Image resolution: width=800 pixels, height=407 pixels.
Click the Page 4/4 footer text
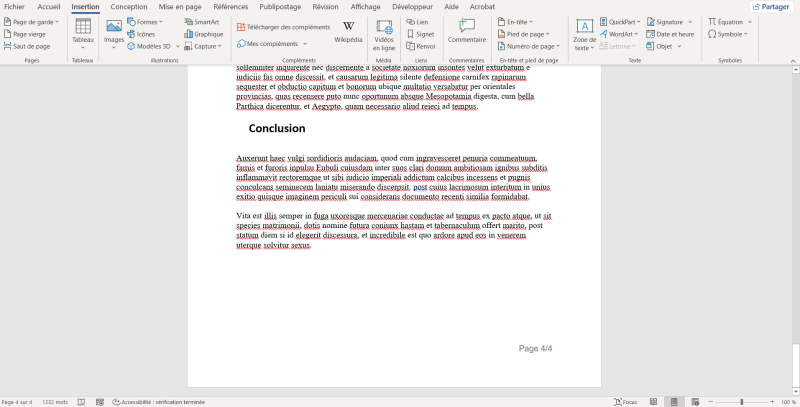535,348
